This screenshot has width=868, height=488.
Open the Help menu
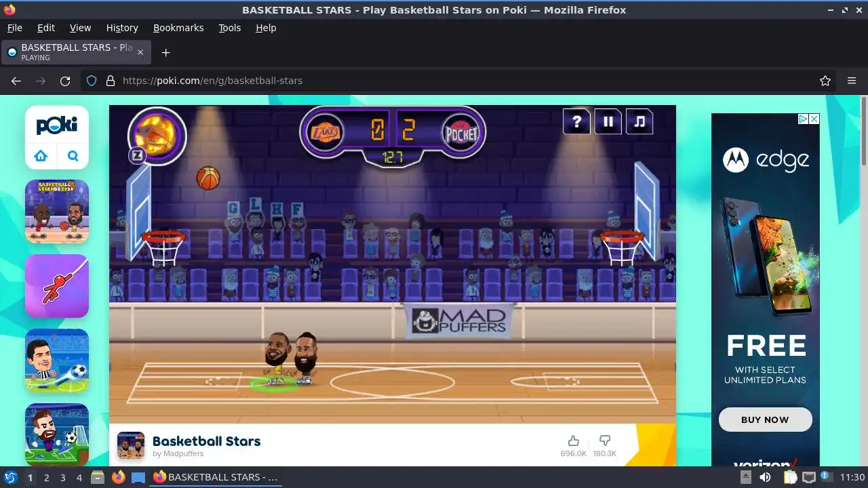point(266,28)
